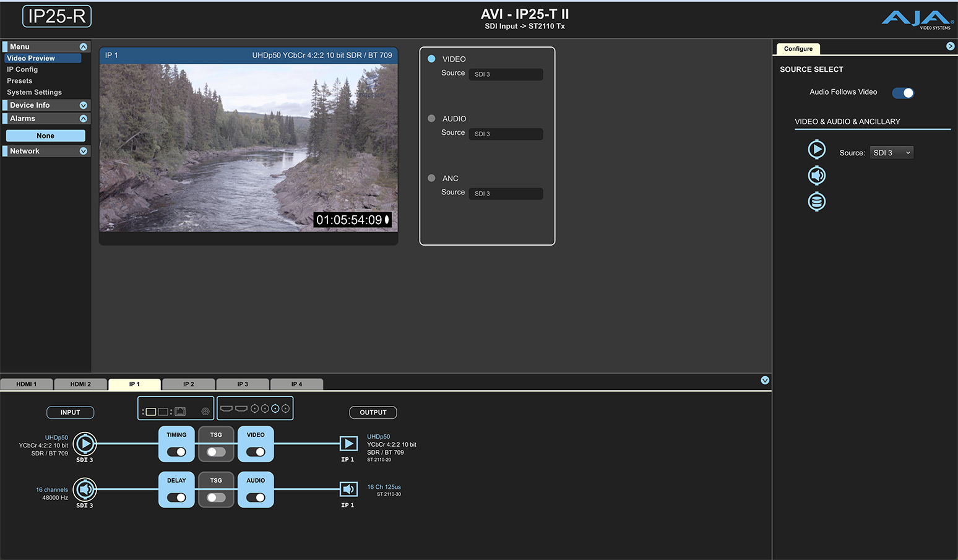
Task: Open the Source SDI 3 dropdown
Action: (x=891, y=153)
